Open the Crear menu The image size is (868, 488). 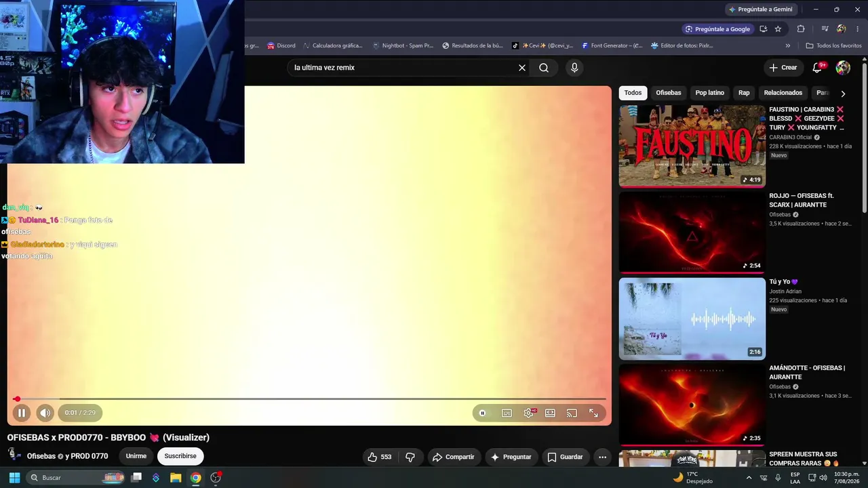[783, 68]
